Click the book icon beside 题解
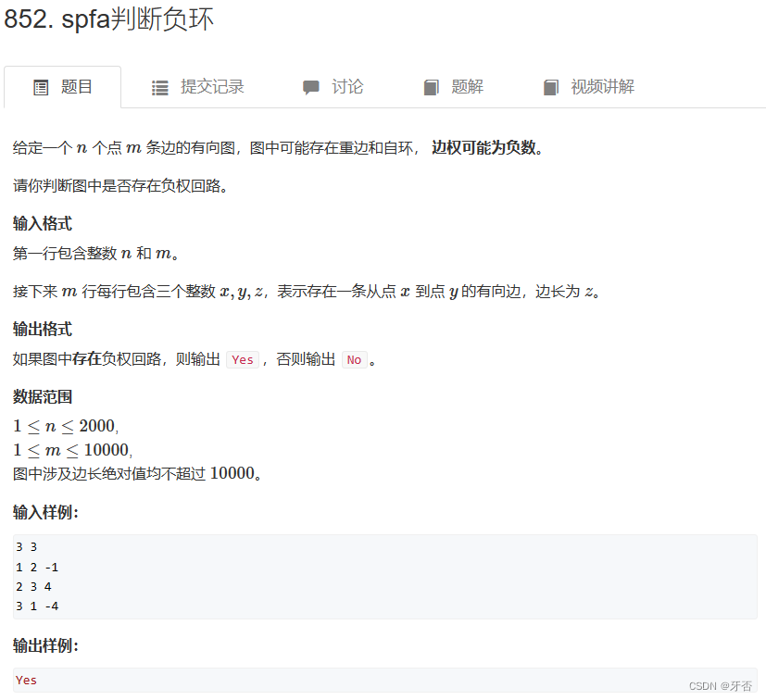766x700 pixels. (x=432, y=86)
